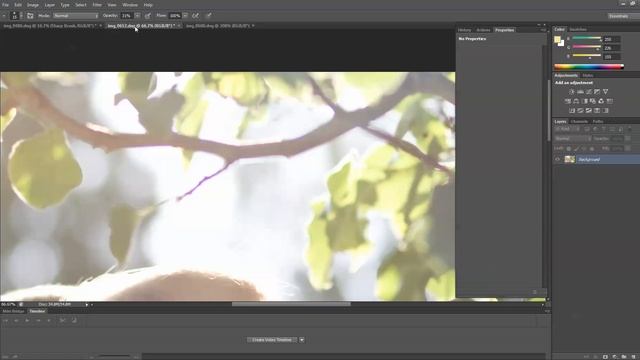Image resolution: width=640 pixels, height=360 pixels.
Task: Click the red value field
Action: pyautogui.click(x=611, y=39)
